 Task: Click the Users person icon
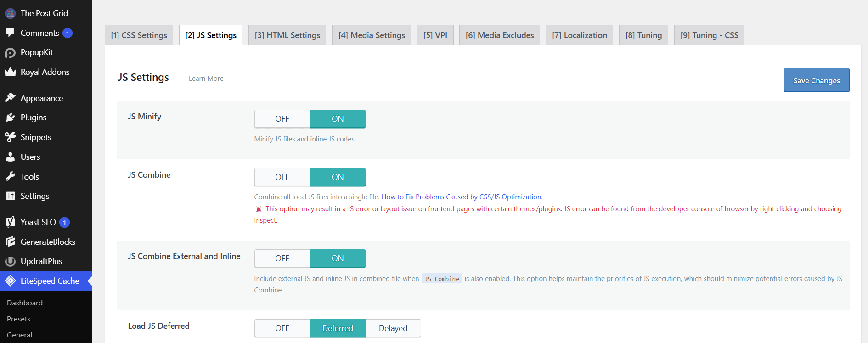10,157
